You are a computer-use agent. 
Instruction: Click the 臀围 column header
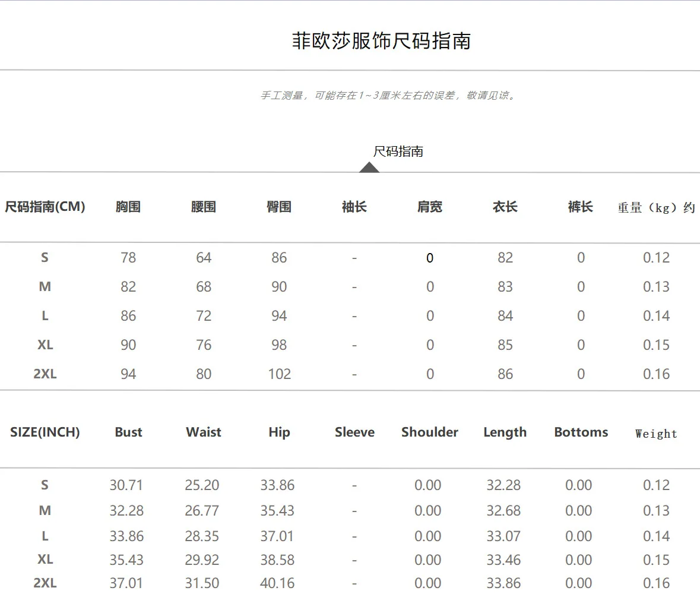pyautogui.click(x=279, y=207)
